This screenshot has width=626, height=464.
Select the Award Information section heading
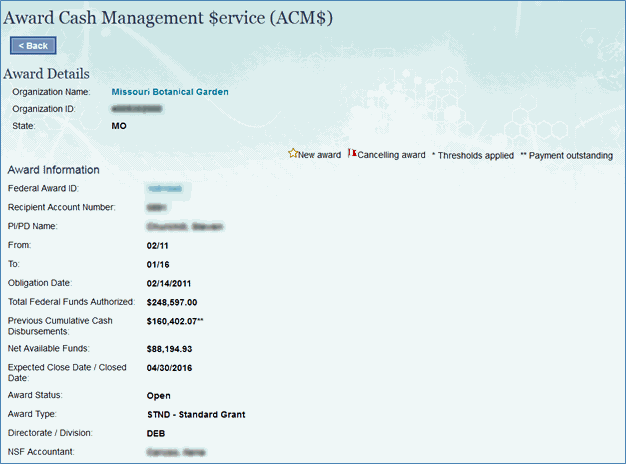coord(53,170)
